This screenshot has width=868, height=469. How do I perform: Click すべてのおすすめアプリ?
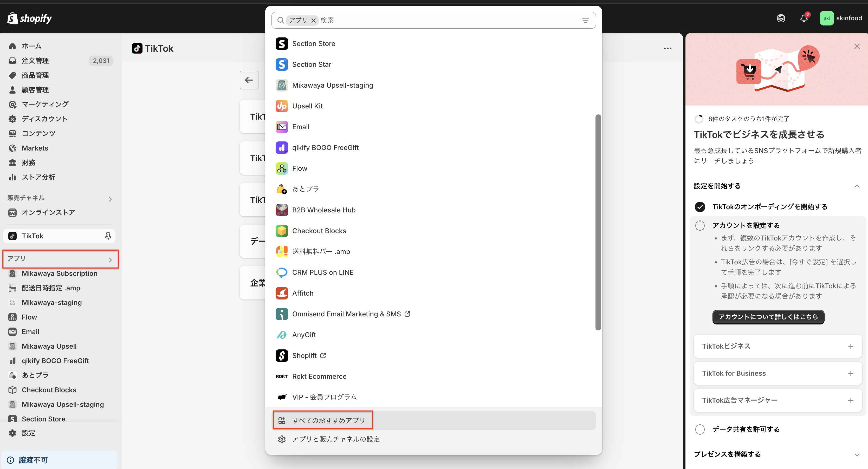click(x=434, y=420)
